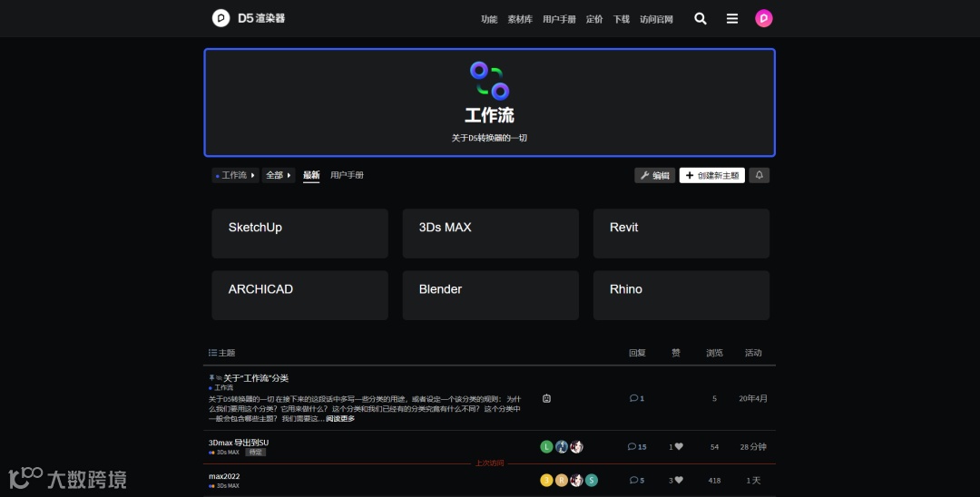Viewport: 980px width, 497px height.
Task: Click the 主题 column header
Action: click(222, 353)
